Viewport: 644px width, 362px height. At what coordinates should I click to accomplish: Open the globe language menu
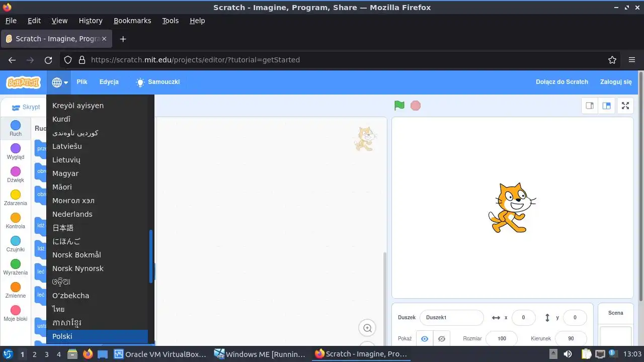(59, 82)
